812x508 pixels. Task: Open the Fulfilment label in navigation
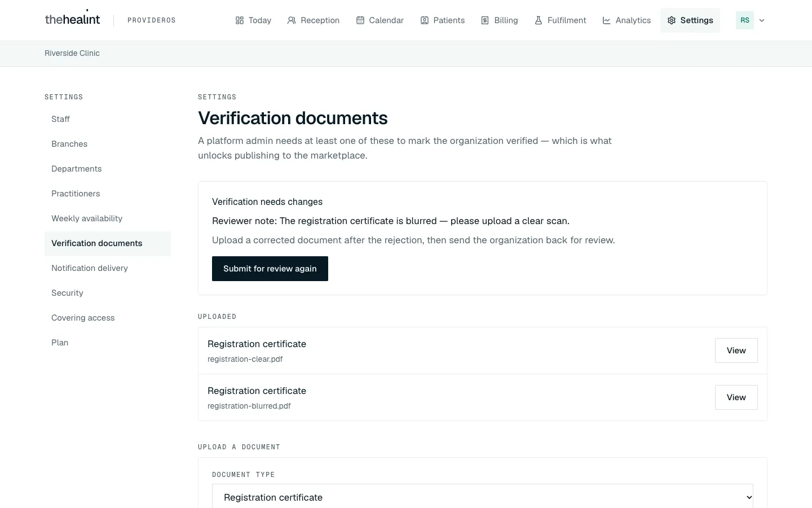pos(567,20)
